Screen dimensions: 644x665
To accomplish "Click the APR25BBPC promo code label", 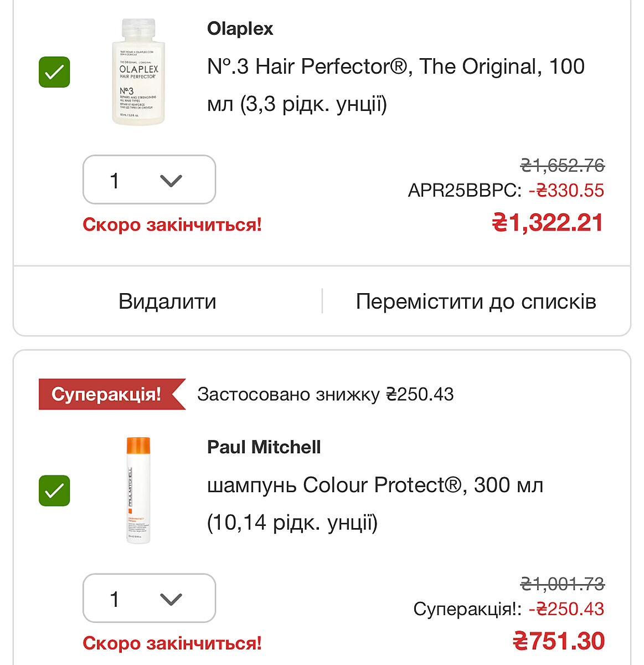I will (x=464, y=191).
